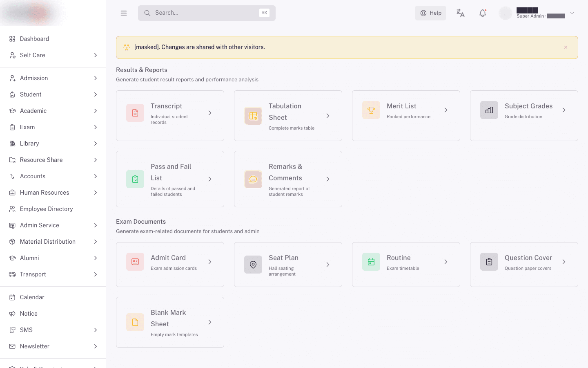This screenshot has width=588, height=368.
Task: Click the Help button
Action: 430,13
